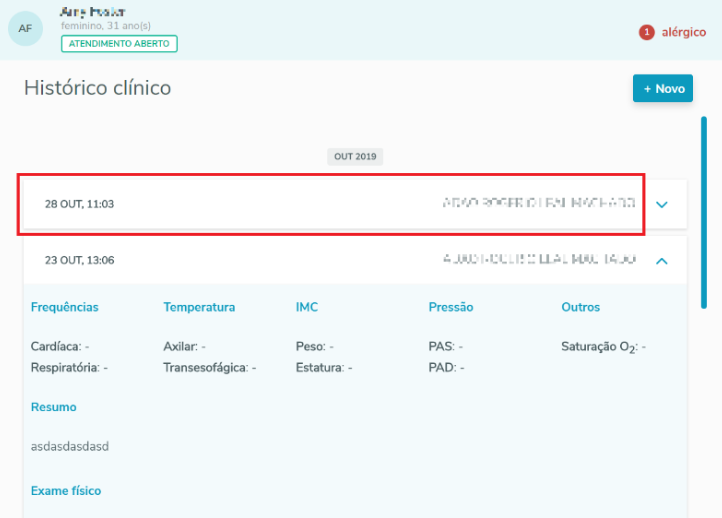The height and width of the screenshot is (518, 722).
Task: Click the Histórico clínico page title
Action: tap(98, 87)
